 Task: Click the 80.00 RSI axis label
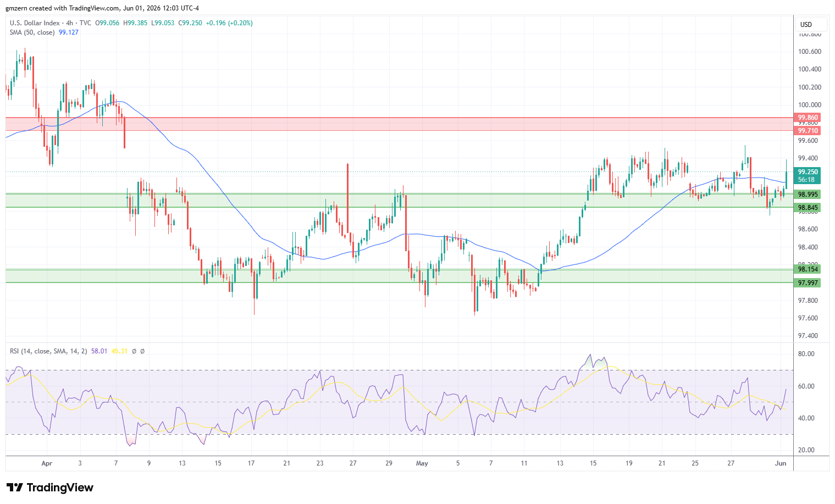click(806, 354)
